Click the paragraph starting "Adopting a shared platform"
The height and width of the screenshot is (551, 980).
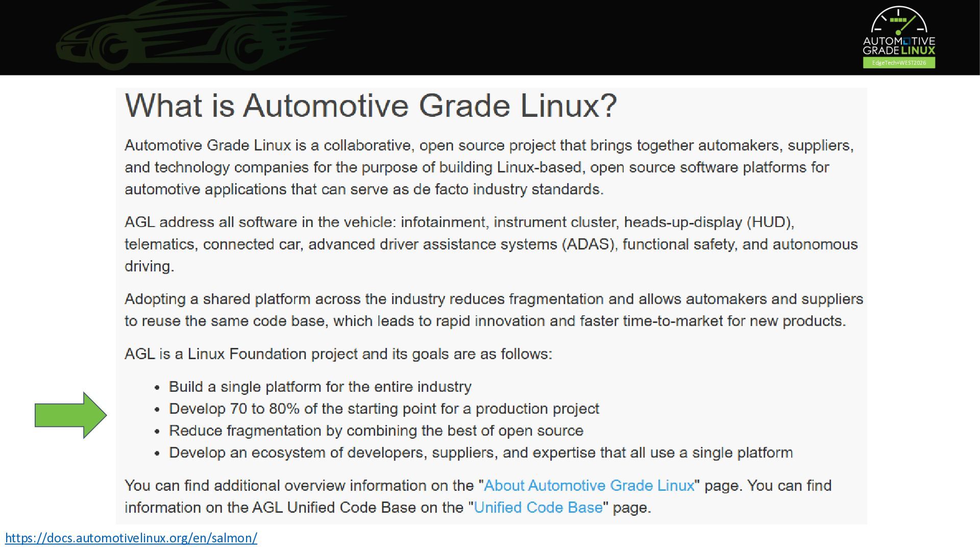pos(494,310)
